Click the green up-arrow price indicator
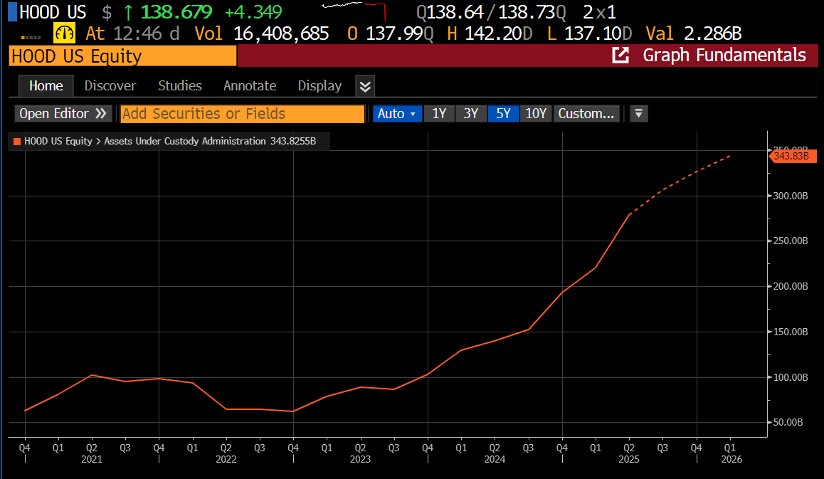This screenshot has width=824, height=479. pos(128,12)
